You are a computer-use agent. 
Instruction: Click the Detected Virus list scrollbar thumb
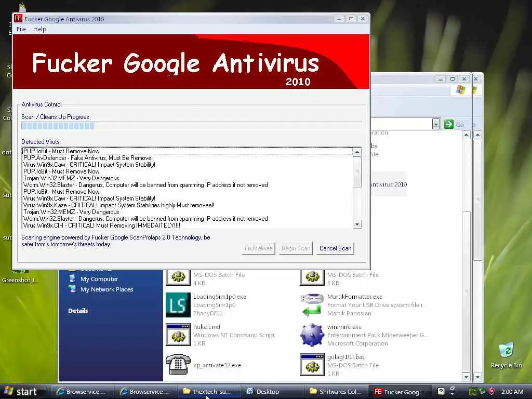(x=357, y=172)
